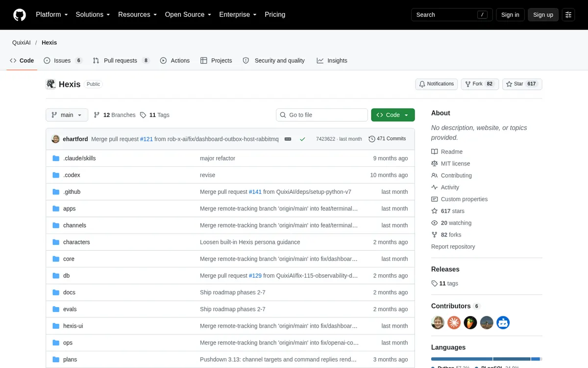Open the Activity link with pulse icon
The height and width of the screenshot is (368, 588).
[x=445, y=187]
